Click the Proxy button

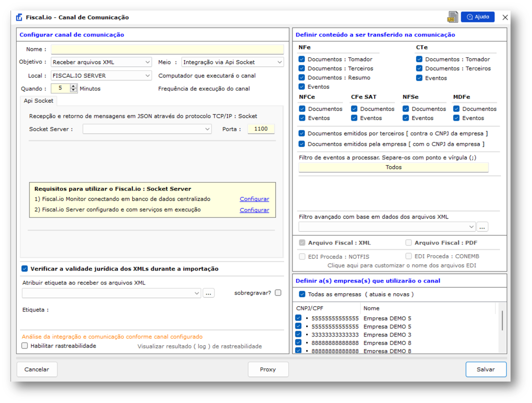(268, 369)
